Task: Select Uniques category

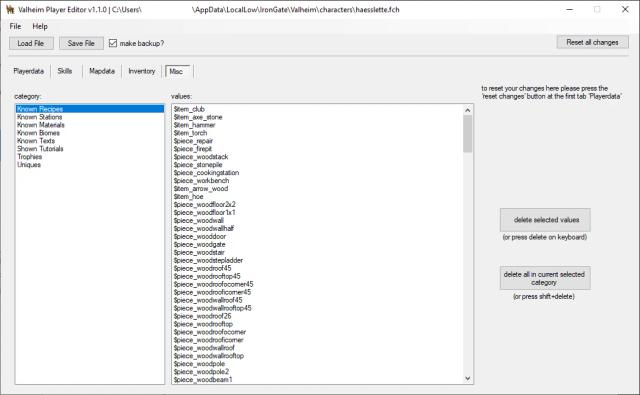Action: click(90, 165)
